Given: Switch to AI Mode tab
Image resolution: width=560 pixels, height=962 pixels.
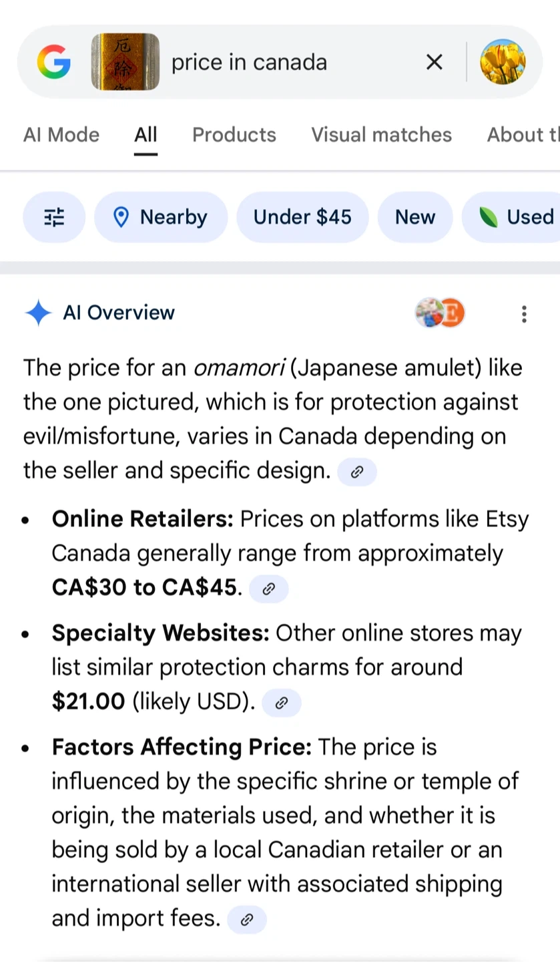Looking at the screenshot, I should (61, 135).
